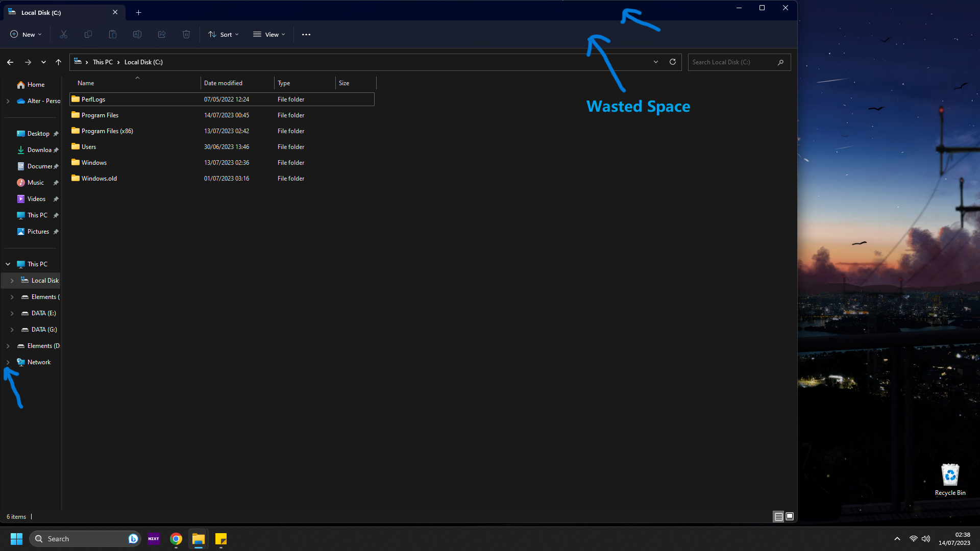980x551 pixels.
Task: Open the View options dropdown
Action: coord(270,34)
